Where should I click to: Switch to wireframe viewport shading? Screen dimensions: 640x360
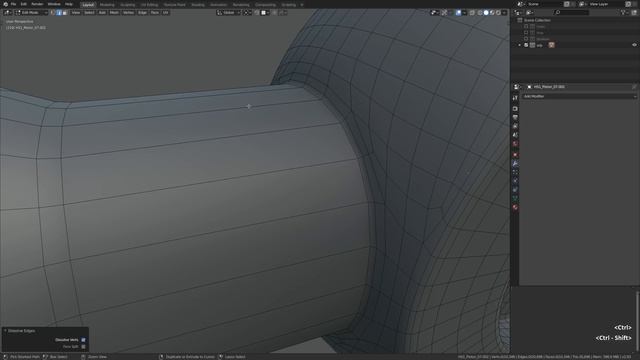(x=480, y=13)
